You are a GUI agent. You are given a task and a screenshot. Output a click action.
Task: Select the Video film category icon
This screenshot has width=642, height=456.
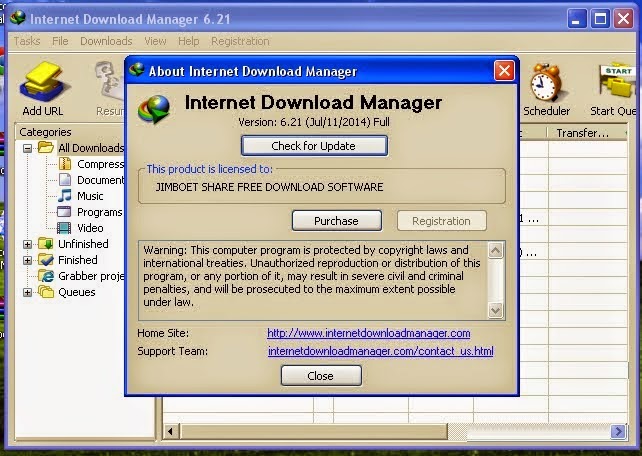click(64, 228)
